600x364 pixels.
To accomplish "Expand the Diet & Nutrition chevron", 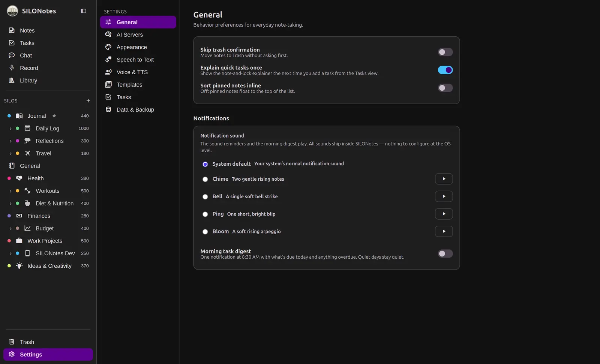I will pyautogui.click(x=10, y=204).
